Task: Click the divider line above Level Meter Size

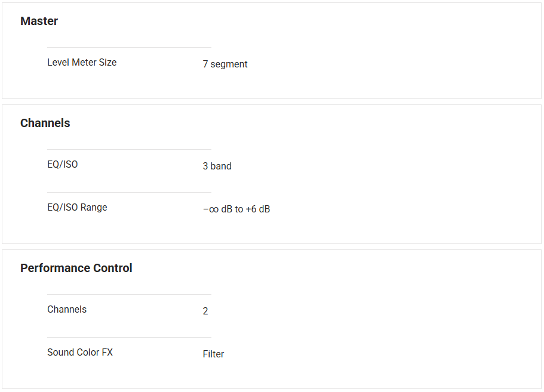Action: (x=129, y=47)
